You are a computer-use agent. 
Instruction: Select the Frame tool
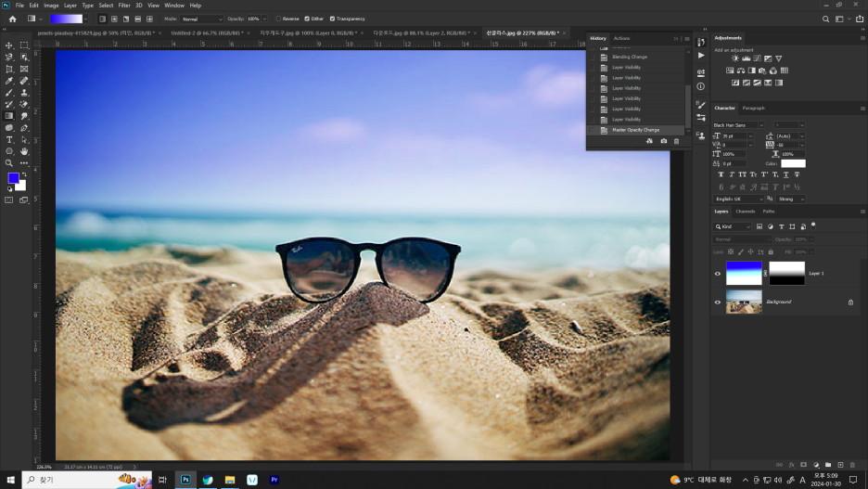point(24,70)
